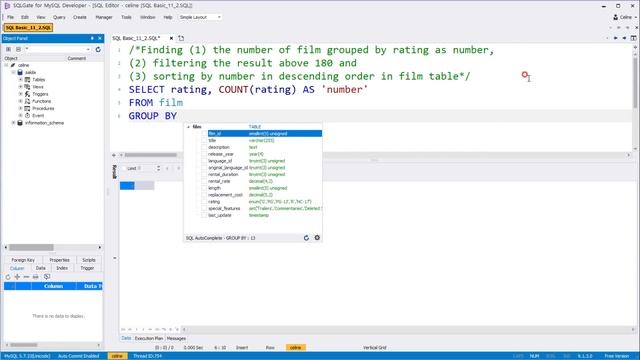The image size is (640, 360).
Task: Remove a column with the minus icon
Action: tap(27, 277)
